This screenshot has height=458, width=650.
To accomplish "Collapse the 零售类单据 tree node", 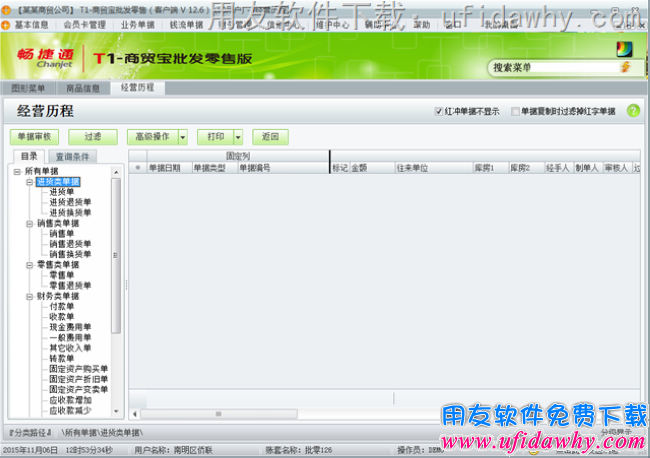I will pos(29,265).
